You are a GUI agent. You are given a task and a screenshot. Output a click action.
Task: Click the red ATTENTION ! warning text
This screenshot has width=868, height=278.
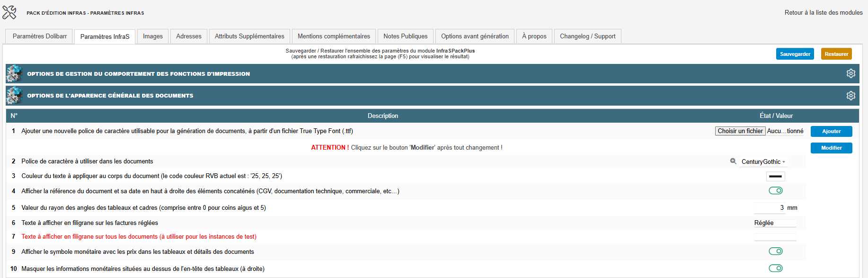(330, 147)
